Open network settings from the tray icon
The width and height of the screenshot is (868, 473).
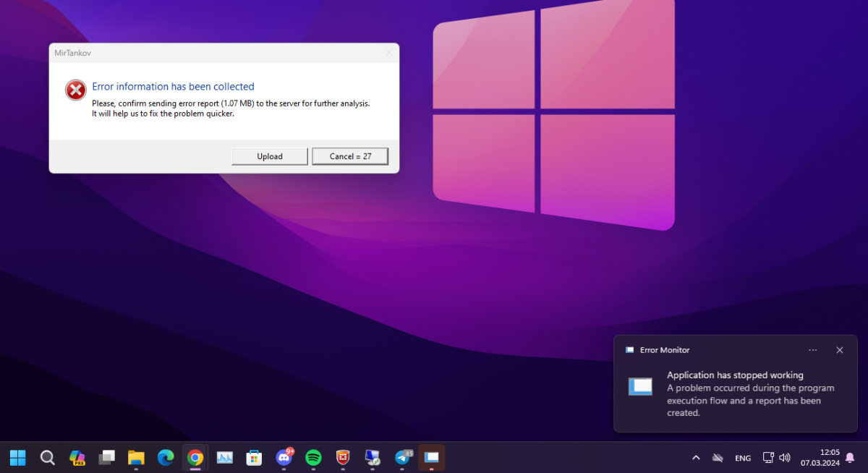[x=768, y=458]
